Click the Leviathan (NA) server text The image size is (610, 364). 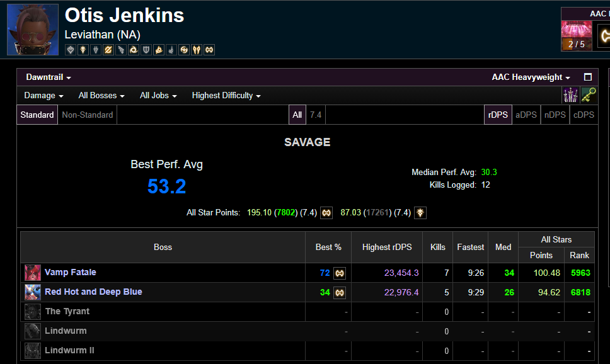[102, 35]
